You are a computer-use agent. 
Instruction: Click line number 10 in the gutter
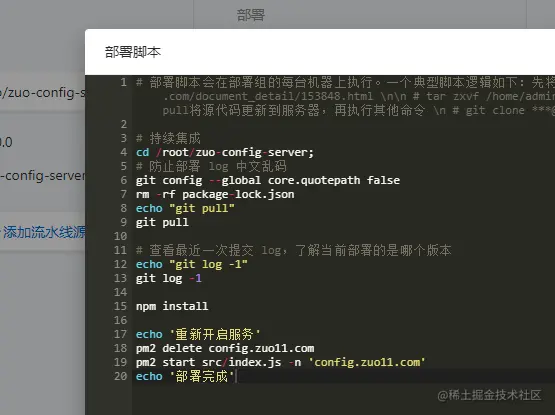[x=120, y=236]
